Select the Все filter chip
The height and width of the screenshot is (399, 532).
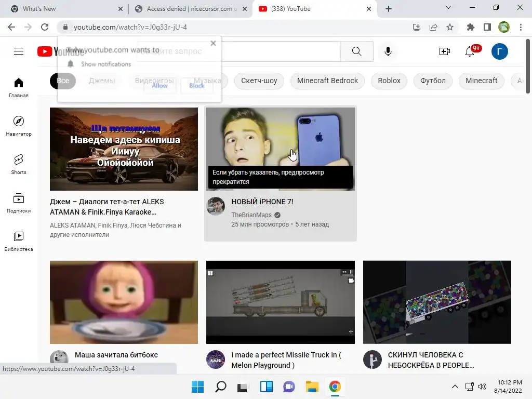(63, 81)
